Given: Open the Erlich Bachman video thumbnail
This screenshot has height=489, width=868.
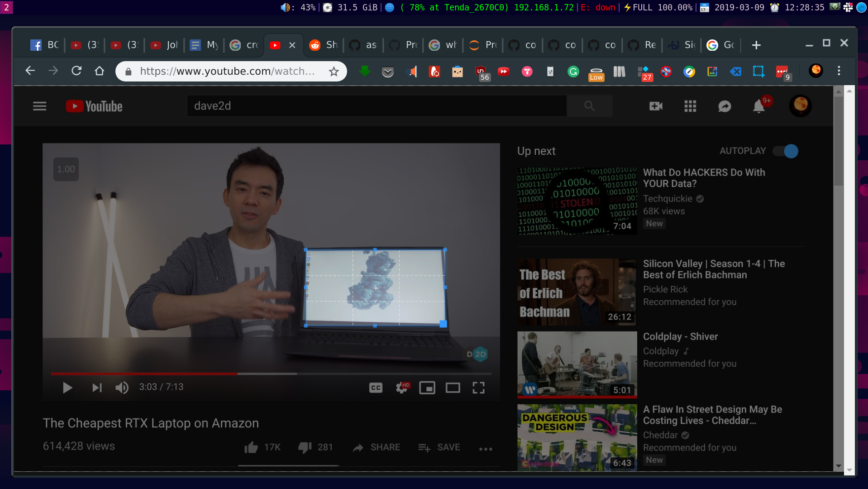Looking at the screenshot, I should pos(577,292).
